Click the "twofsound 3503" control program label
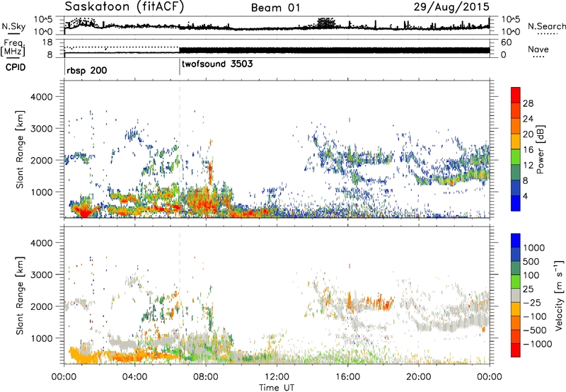 [x=217, y=64]
